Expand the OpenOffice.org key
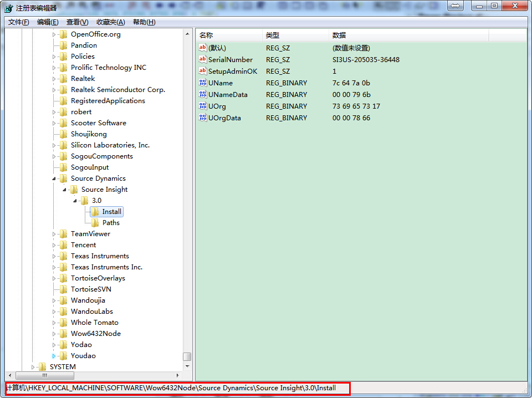Image resolution: width=532 pixels, height=398 pixels. pos(54,34)
